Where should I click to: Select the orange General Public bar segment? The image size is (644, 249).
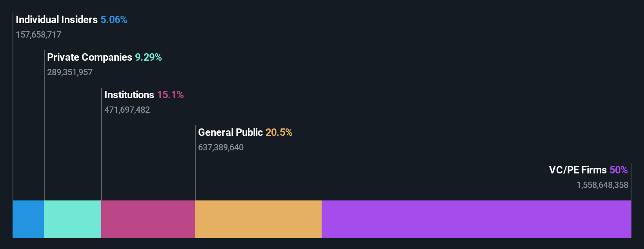[x=258, y=219]
